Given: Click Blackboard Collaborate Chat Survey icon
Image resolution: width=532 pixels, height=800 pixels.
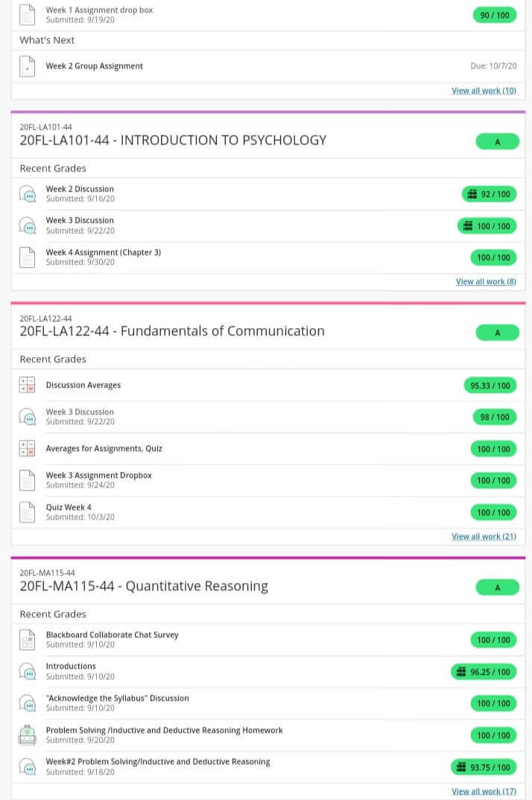Looking at the screenshot, I should click(28, 640).
